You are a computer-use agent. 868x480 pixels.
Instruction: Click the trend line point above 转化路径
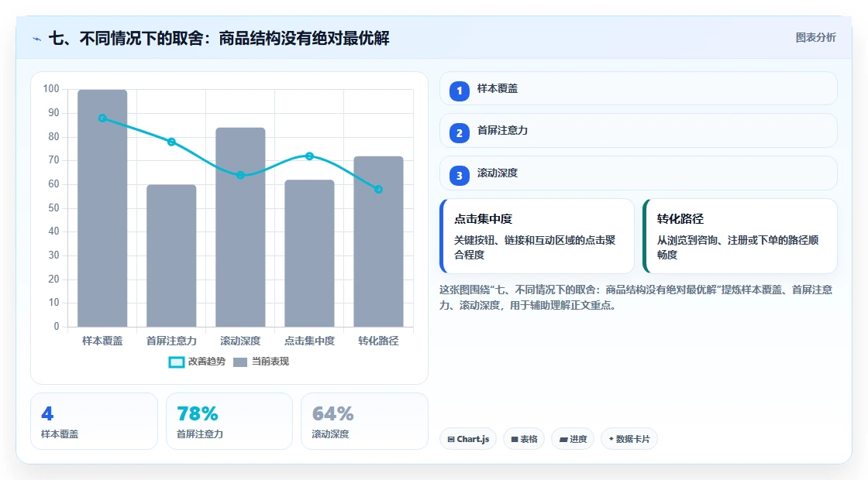(379, 189)
